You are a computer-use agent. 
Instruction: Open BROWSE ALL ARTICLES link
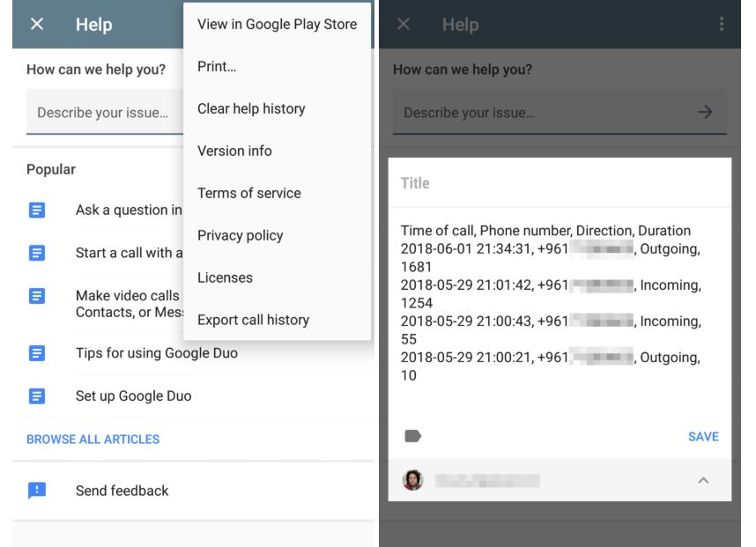93,439
